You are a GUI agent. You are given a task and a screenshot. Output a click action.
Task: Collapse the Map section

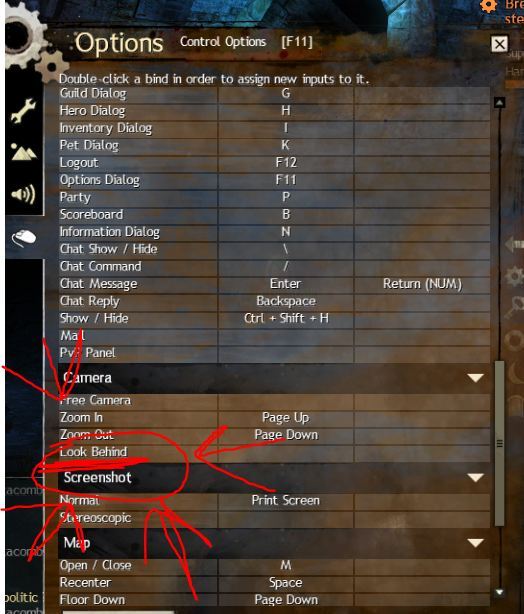[475, 543]
